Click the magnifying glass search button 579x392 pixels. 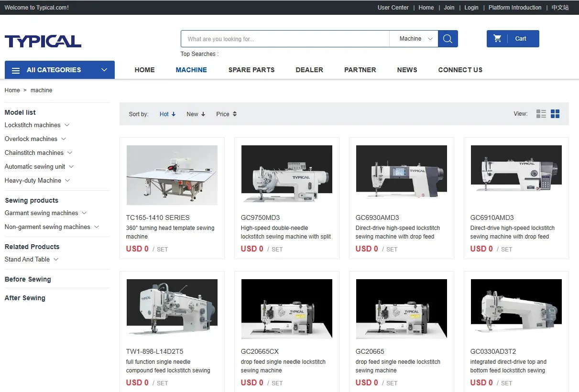[x=448, y=39]
